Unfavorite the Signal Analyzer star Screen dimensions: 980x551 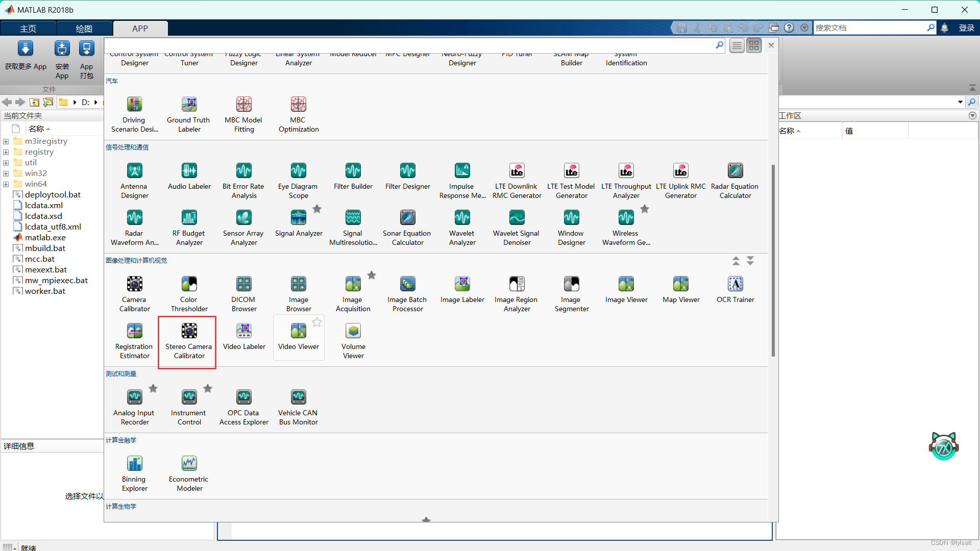(x=317, y=209)
